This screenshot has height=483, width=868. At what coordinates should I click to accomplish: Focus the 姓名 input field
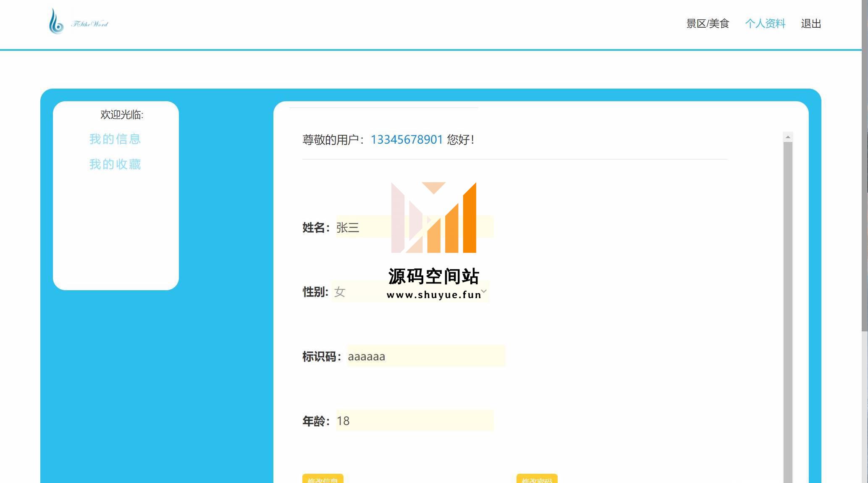coord(414,227)
